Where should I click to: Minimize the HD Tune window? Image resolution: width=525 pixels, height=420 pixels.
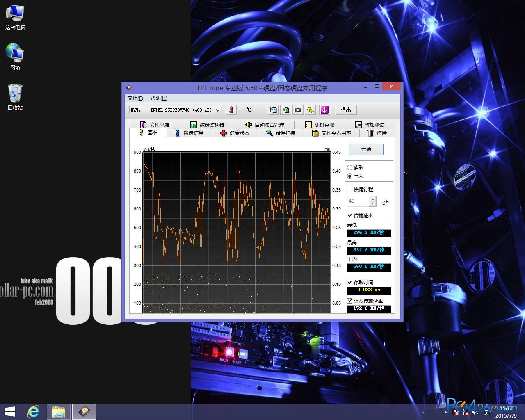pyautogui.click(x=365, y=87)
